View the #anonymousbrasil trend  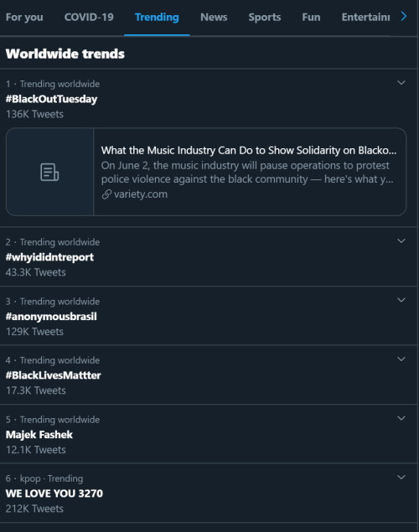[x=51, y=317]
